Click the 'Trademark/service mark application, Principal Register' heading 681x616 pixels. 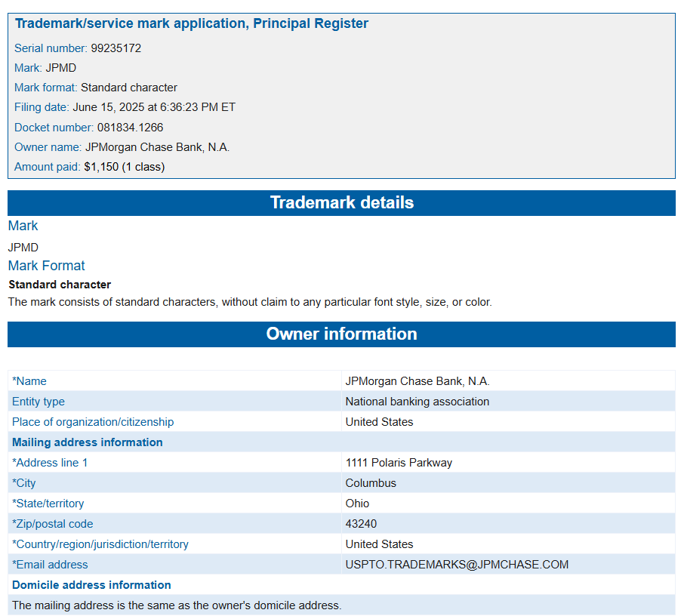(x=192, y=23)
